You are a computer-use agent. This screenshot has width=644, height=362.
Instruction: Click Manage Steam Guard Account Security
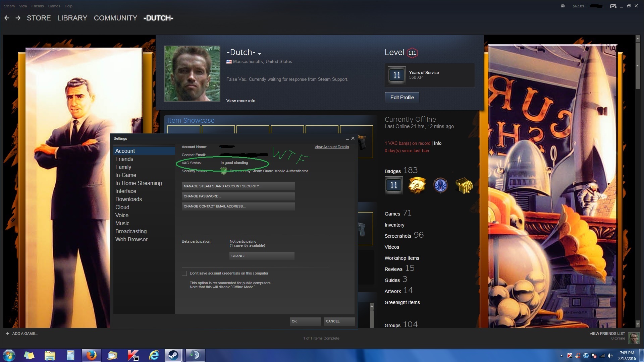tap(238, 186)
